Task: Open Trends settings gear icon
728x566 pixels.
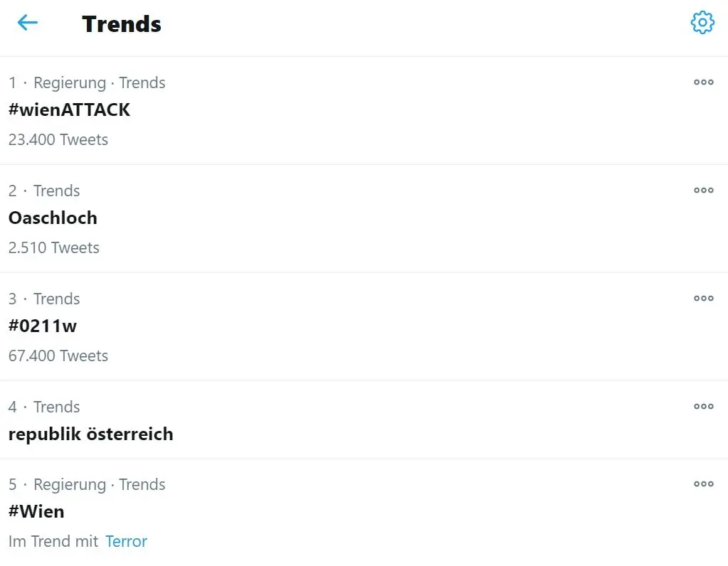Action: (x=702, y=22)
